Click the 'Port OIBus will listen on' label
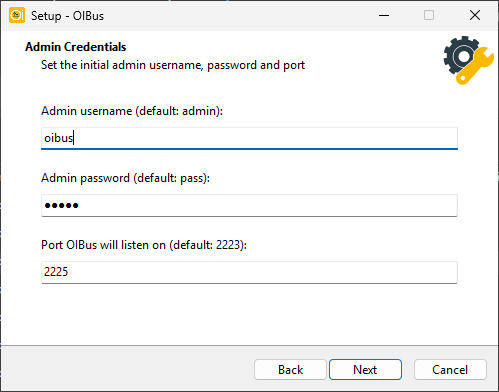This screenshot has width=499, height=392. (x=144, y=245)
